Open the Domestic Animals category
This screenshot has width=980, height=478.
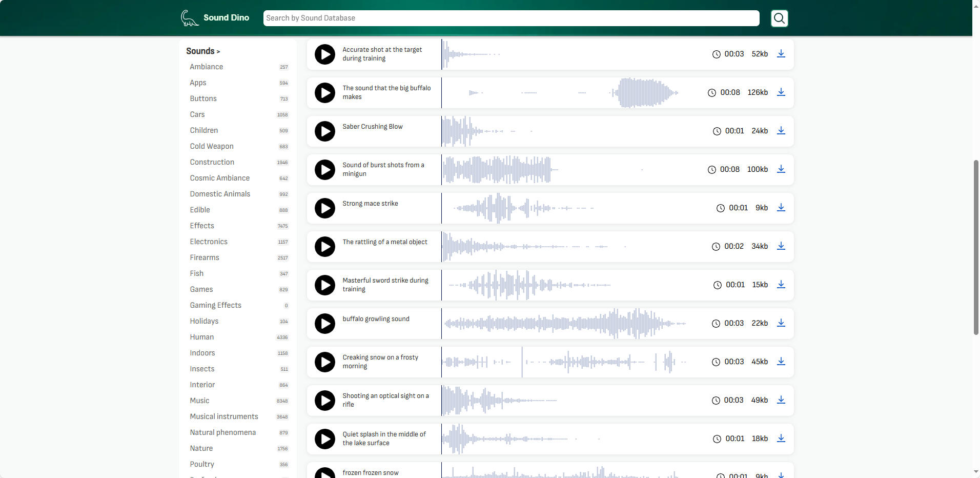click(220, 194)
